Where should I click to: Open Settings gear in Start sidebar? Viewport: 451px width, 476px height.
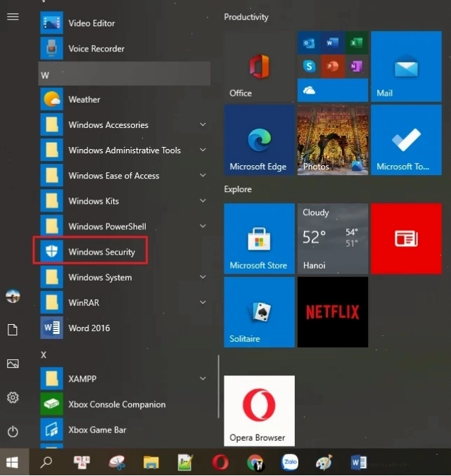[13, 397]
